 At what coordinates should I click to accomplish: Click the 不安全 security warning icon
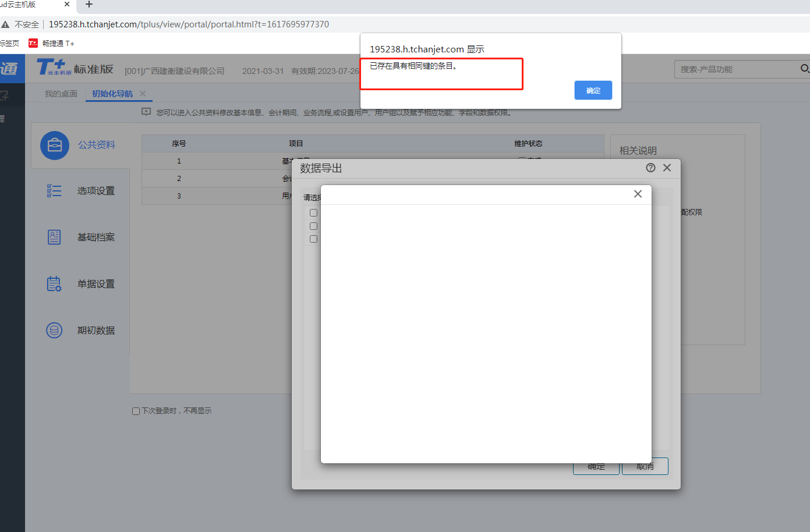click(x=5, y=24)
